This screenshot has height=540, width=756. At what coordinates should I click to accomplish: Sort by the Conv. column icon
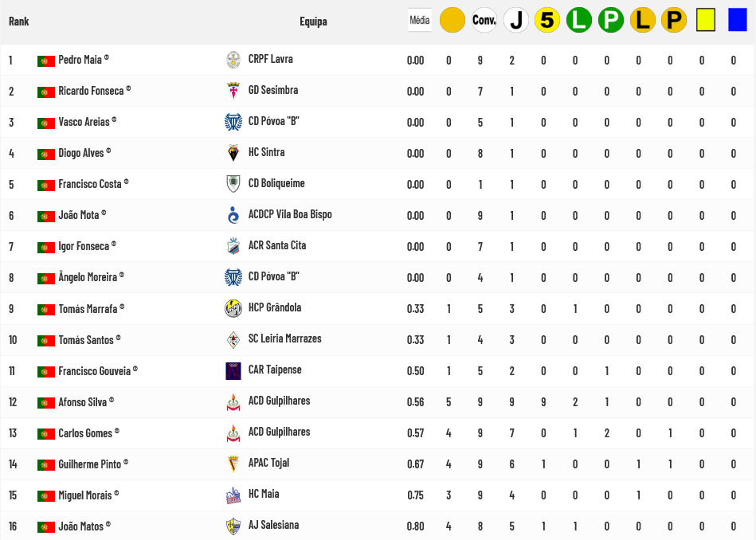click(484, 20)
